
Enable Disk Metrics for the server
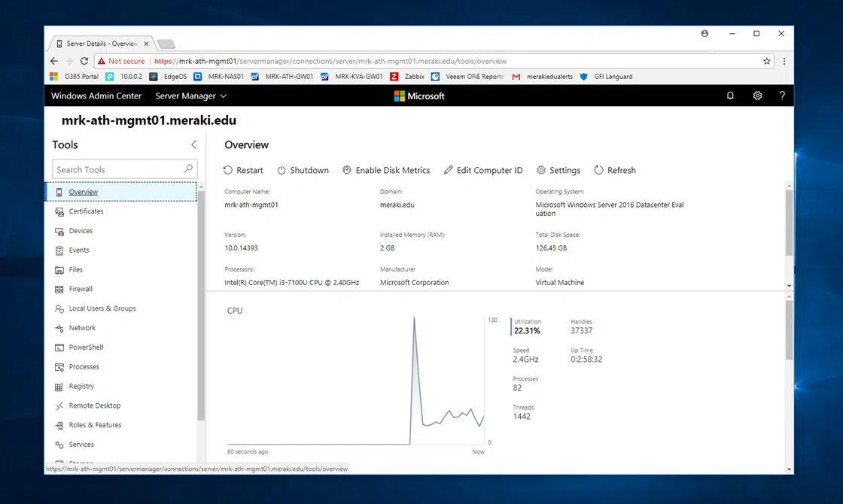point(386,170)
